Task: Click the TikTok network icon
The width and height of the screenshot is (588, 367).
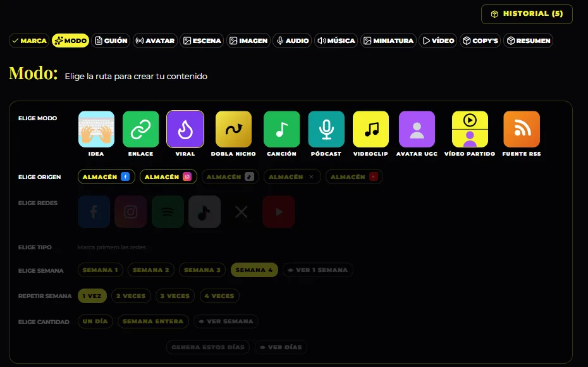Action: pos(204,211)
